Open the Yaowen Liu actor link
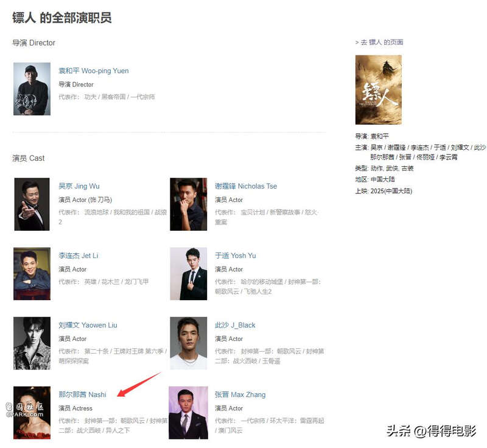This screenshot has height=448, width=487. click(x=88, y=326)
